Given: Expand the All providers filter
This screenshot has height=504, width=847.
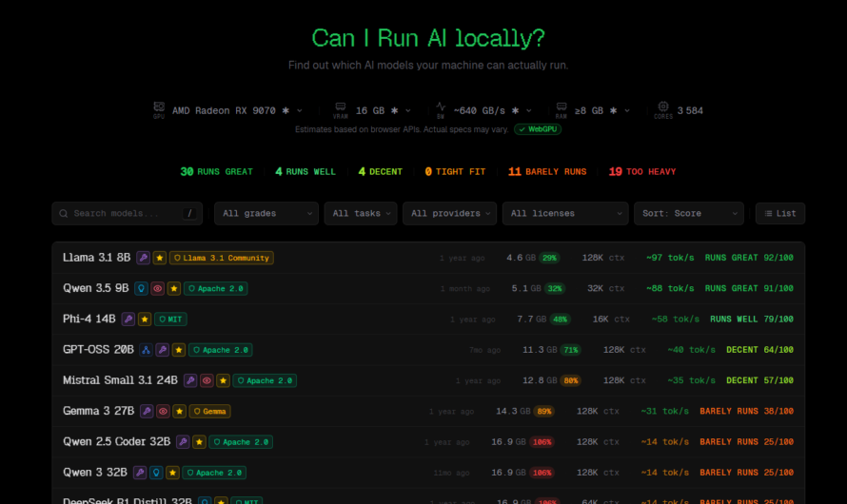Looking at the screenshot, I should click(x=449, y=214).
